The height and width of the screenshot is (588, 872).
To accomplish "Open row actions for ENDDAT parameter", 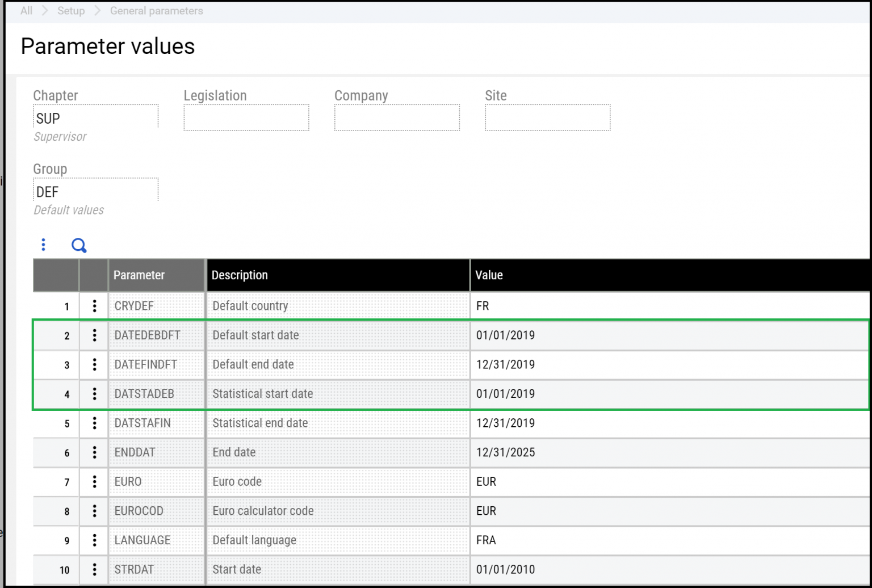I will pyautogui.click(x=93, y=452).
